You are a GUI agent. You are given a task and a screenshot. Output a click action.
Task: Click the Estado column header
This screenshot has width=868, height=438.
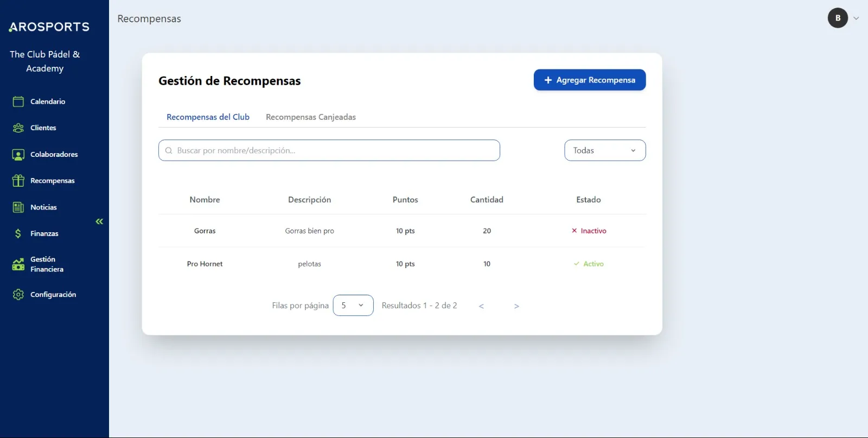[589, 200]
